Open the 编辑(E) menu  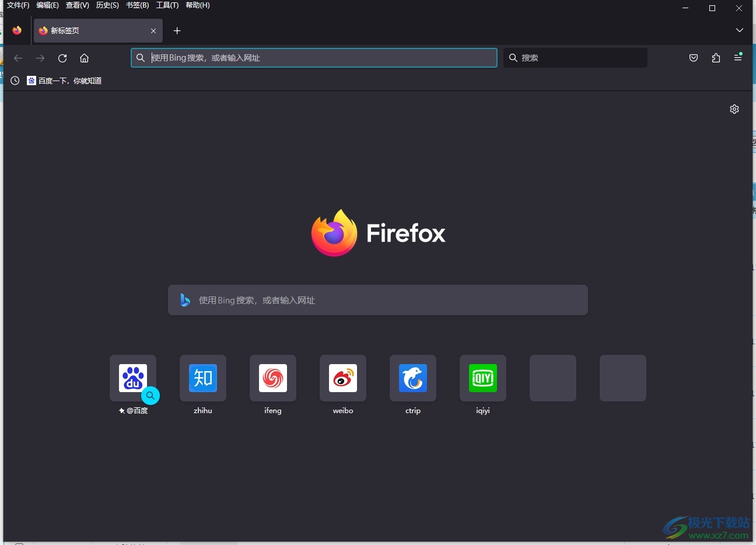point(47,5)
